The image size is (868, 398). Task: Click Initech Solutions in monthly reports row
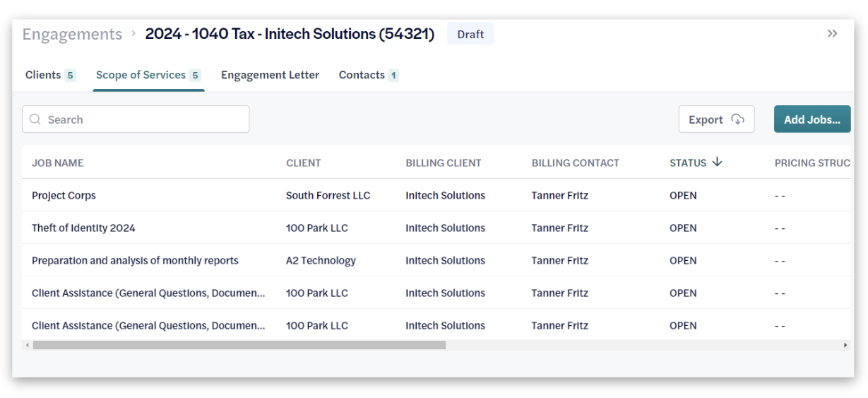(445, 261)
